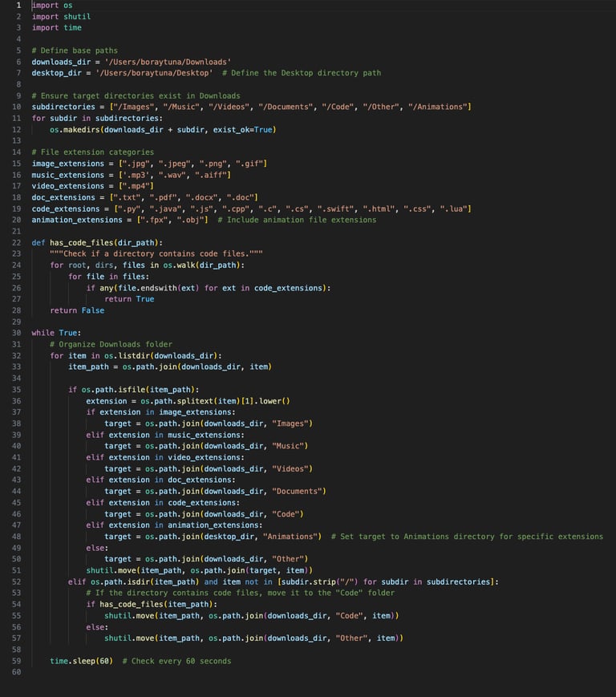Click the ".gif" string in image_extensions
616x697 pixels.
pyautogui.click(x=249, y=164)
